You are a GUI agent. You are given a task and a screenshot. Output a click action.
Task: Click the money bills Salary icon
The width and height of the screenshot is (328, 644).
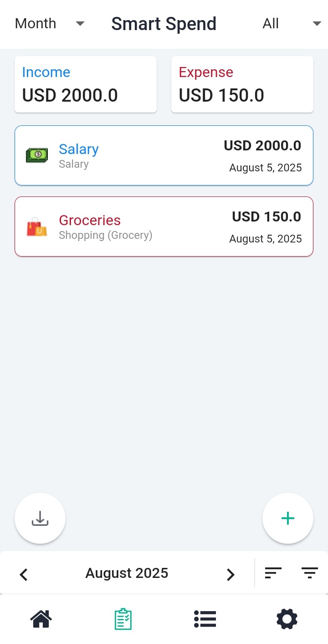point(37,155)
